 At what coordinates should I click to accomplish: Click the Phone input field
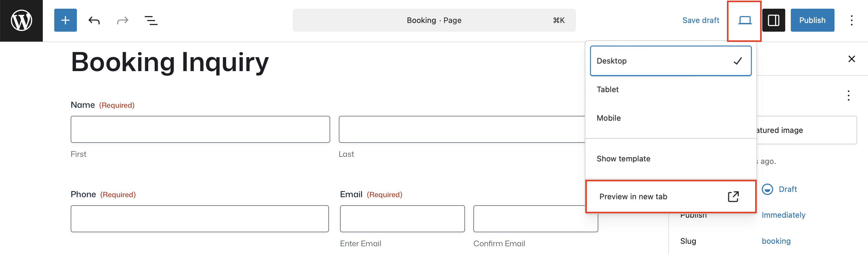[199, 219]
